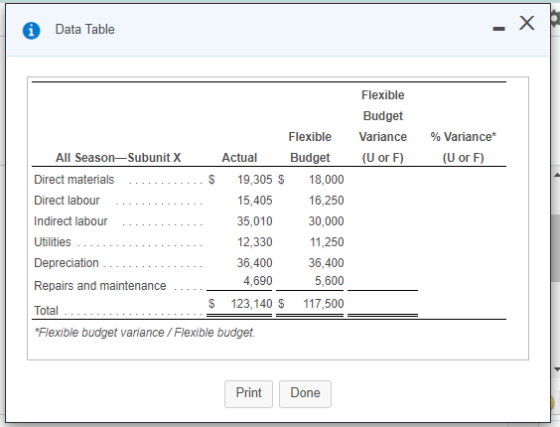Click the 'Utilities' row label
Viewport: 560px width, 427px height.
click(x=52, y=242)
